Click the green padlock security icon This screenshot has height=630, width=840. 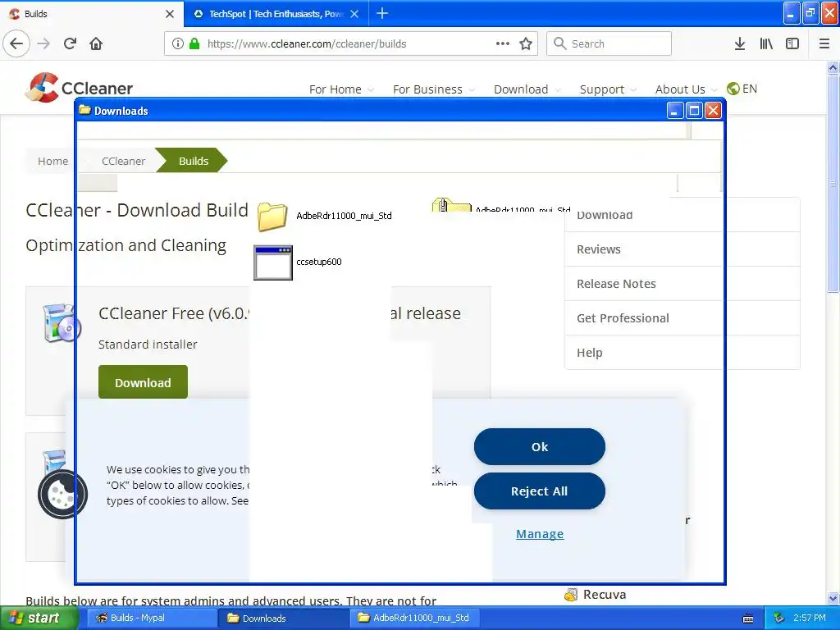pos(194,43)
